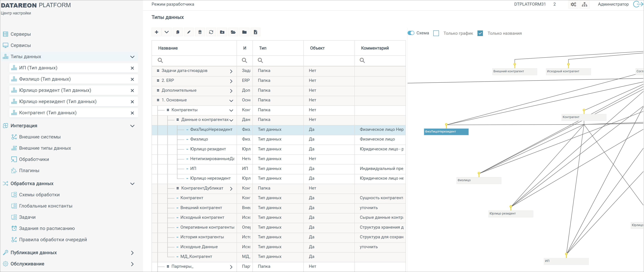Click the add (plus) toolbar button
This screenshot has height=272, width=644.
point(156,32)
